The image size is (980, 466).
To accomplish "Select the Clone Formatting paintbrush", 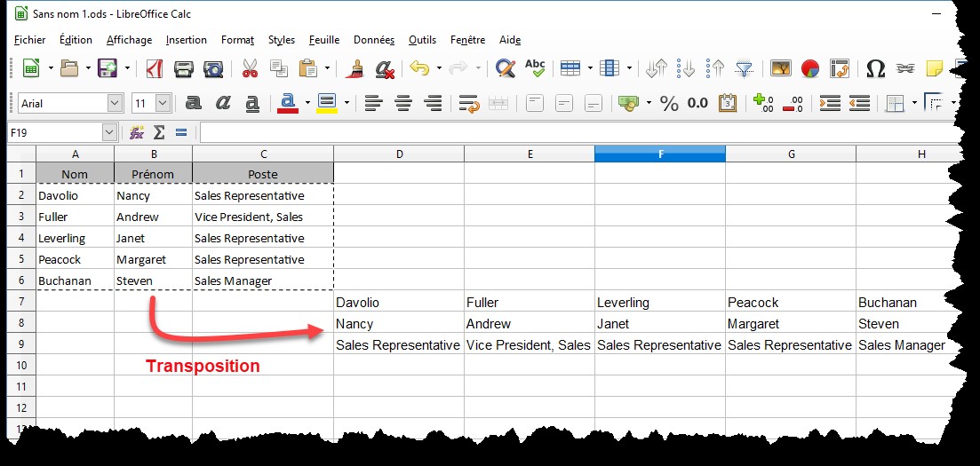I will 355,69.
